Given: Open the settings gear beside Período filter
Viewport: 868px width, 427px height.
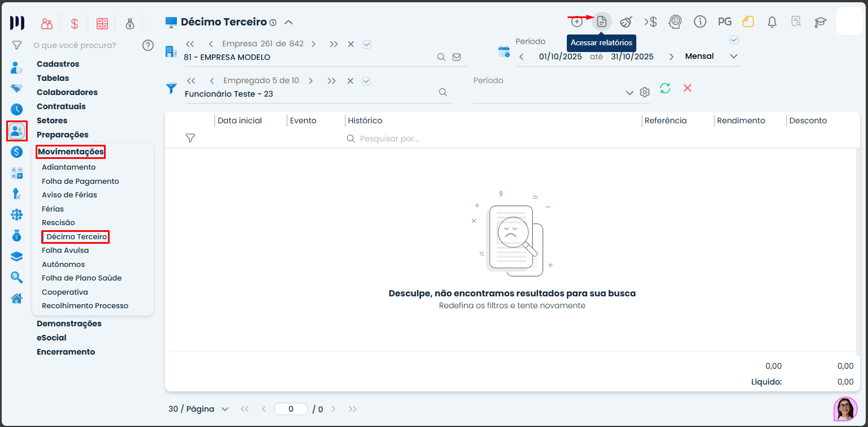Looking at the screenshot, I should click(645, 93).
